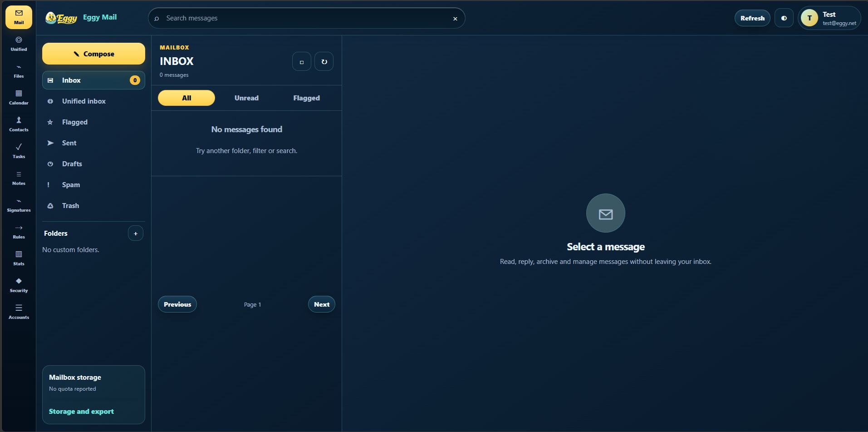Image resolution: width=868 pixels, height=432 pixels.
Task: Go to Contacts in the sidebar
Action: coord(19,124)
